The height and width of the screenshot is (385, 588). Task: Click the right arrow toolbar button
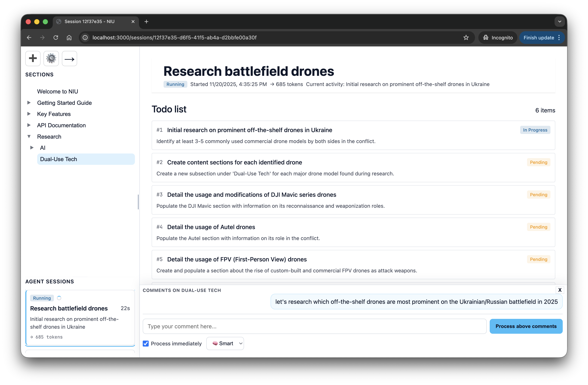[x=70, y=59]
